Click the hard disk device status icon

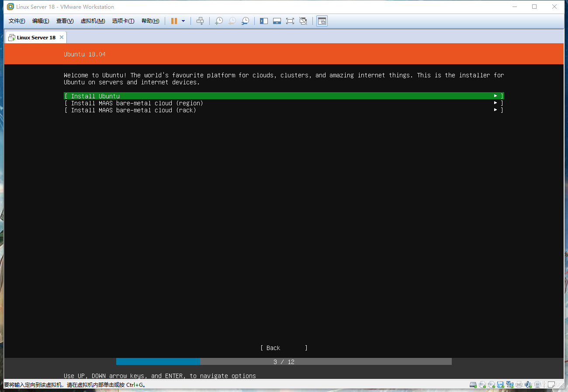point(473,385)
